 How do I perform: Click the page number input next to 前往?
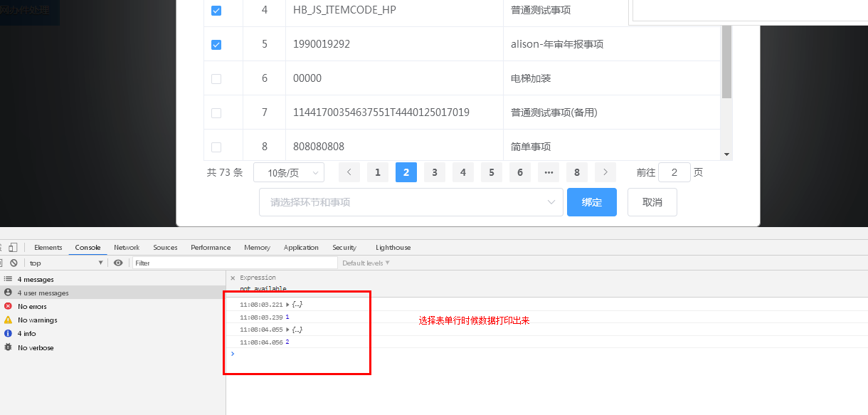(x=674, y=172)
